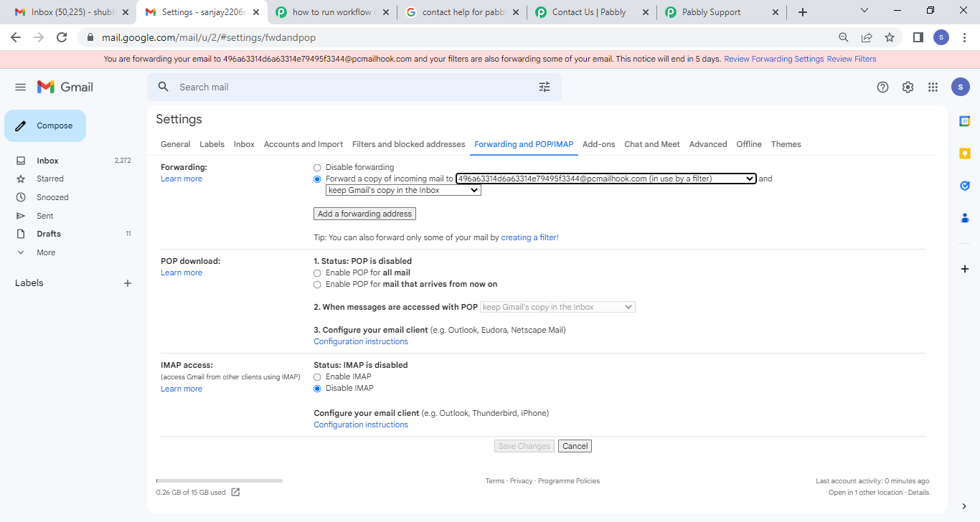Hide side panel arrow at bottom right
Viewport: 980px width, 522px height.
pyautogui.click(x=965, y=506)
